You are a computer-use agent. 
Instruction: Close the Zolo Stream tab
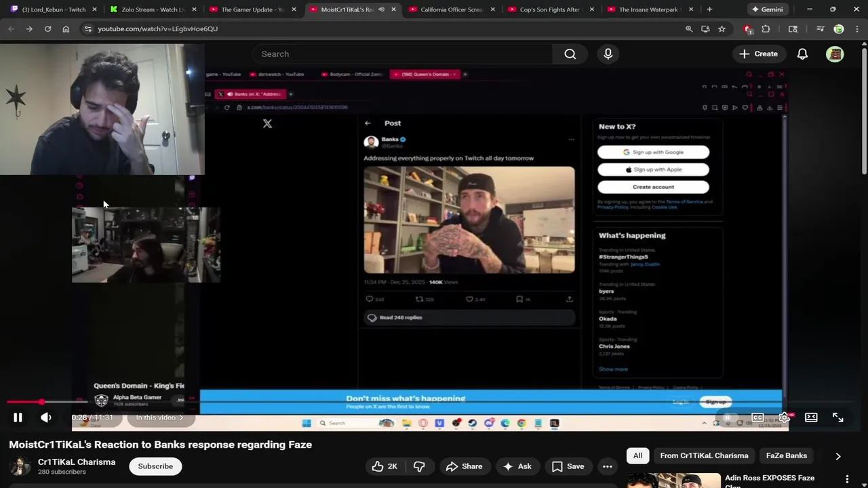click(x=194, y=9)
